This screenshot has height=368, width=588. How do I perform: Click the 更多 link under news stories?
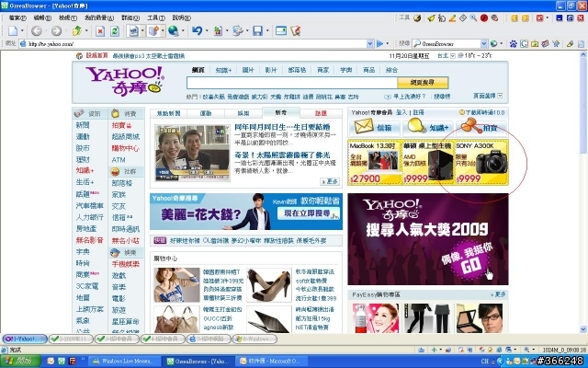pyautogui.click(x=330, y=181)
